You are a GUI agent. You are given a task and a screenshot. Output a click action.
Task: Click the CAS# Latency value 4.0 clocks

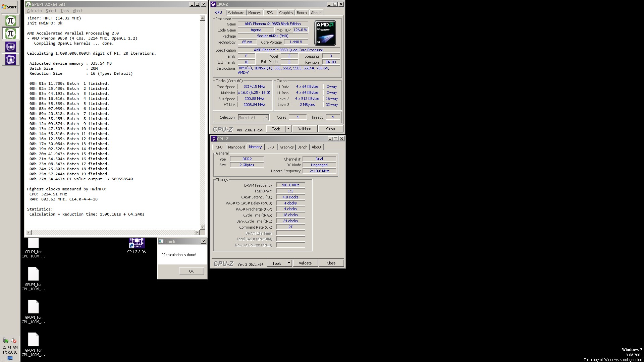pyautogui.click(x=290, y=197)
